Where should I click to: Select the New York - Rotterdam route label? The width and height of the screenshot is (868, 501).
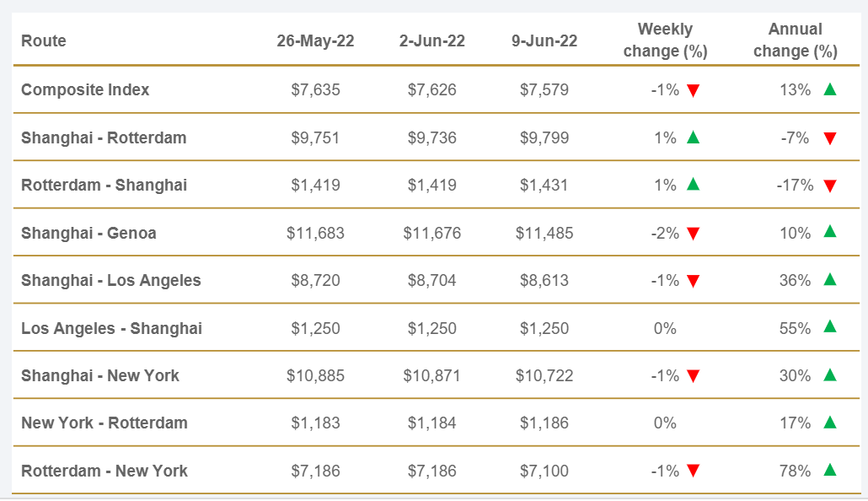104,423
